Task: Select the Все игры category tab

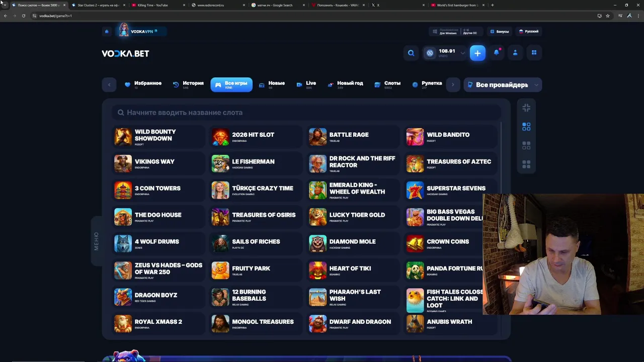Action: [231, 84]
